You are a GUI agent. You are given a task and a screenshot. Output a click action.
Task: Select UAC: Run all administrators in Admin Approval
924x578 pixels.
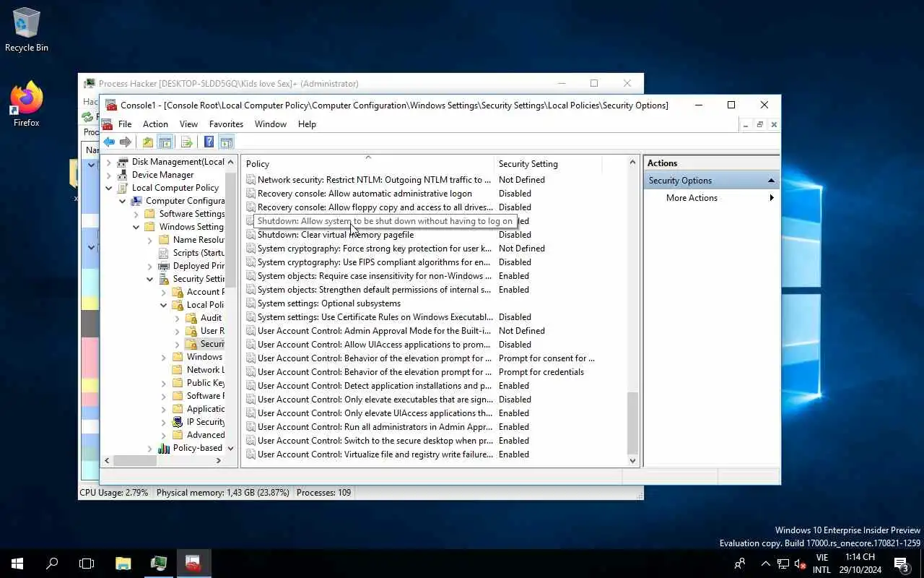(375, 427)
